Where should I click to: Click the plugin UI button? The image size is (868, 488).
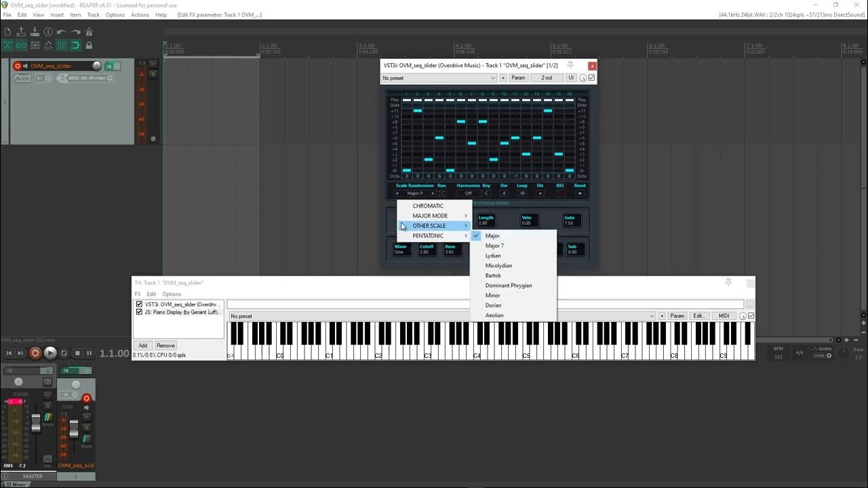pyautogui.click(x=570, y=78)
